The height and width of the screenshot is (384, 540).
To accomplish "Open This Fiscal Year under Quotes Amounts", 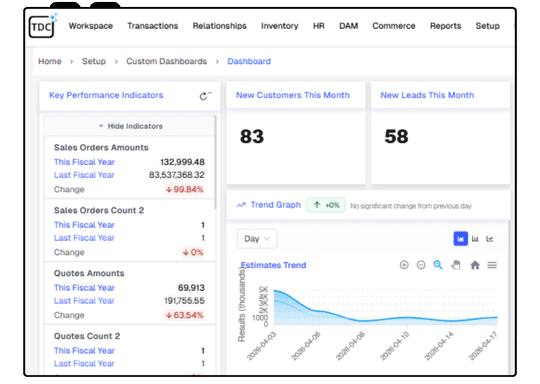I will pos(84,288).
